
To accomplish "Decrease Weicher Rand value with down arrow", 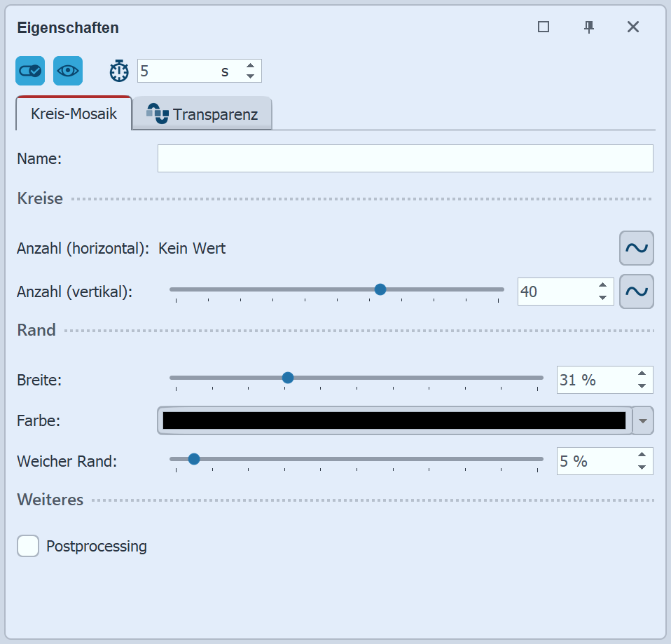I will [x=642, y=467].
